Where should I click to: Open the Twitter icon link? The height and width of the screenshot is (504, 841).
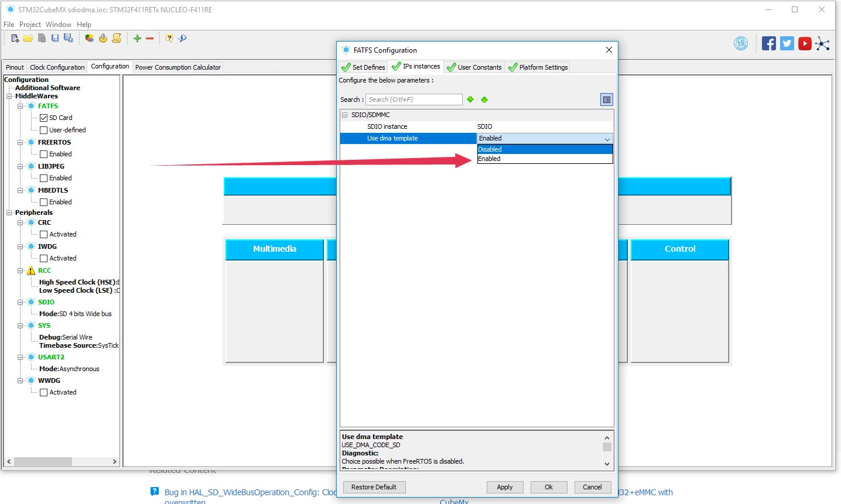[787, 43]
